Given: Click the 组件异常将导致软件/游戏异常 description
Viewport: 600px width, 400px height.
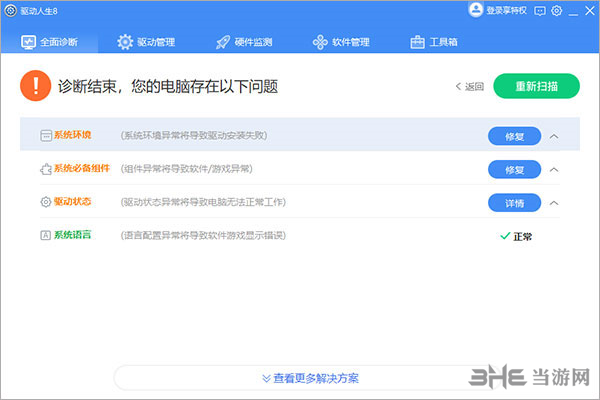Looking at the screenshot, I should 187,168.
